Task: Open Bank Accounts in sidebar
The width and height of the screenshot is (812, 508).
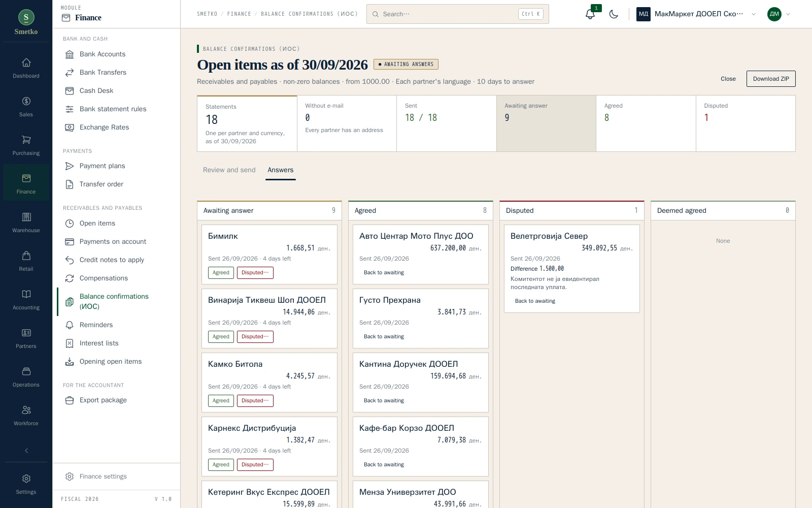Action: 116,54
